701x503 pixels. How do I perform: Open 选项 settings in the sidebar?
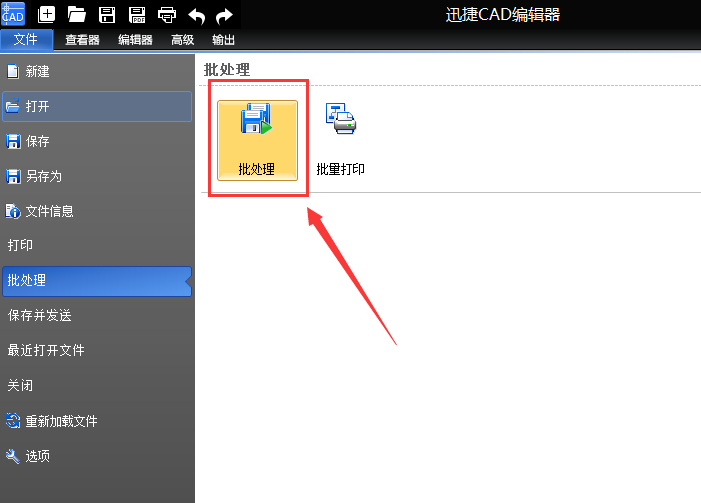[x=37, y=456]
